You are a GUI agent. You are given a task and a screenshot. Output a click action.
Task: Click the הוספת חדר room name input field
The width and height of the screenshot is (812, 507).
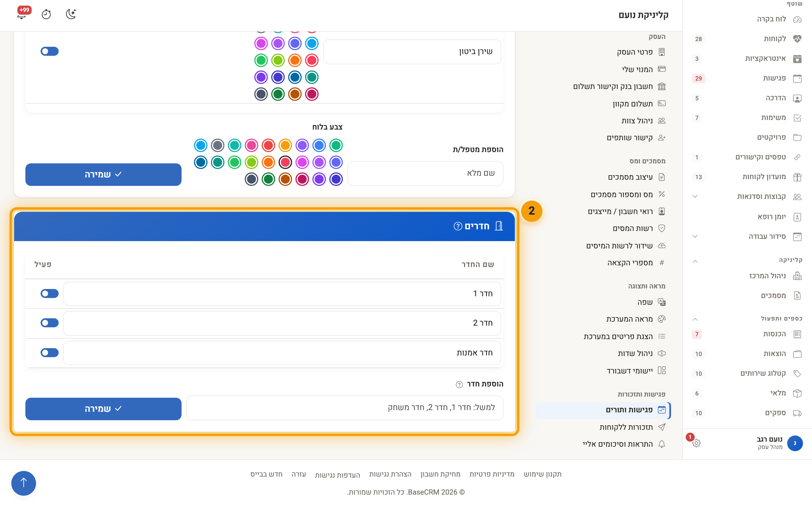(345, 408)
